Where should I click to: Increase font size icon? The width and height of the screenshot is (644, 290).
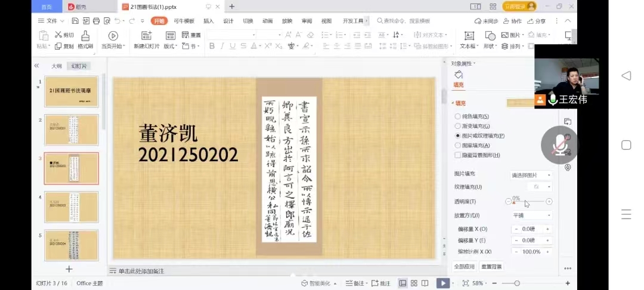pyautogui.click(x=289, y=35)
